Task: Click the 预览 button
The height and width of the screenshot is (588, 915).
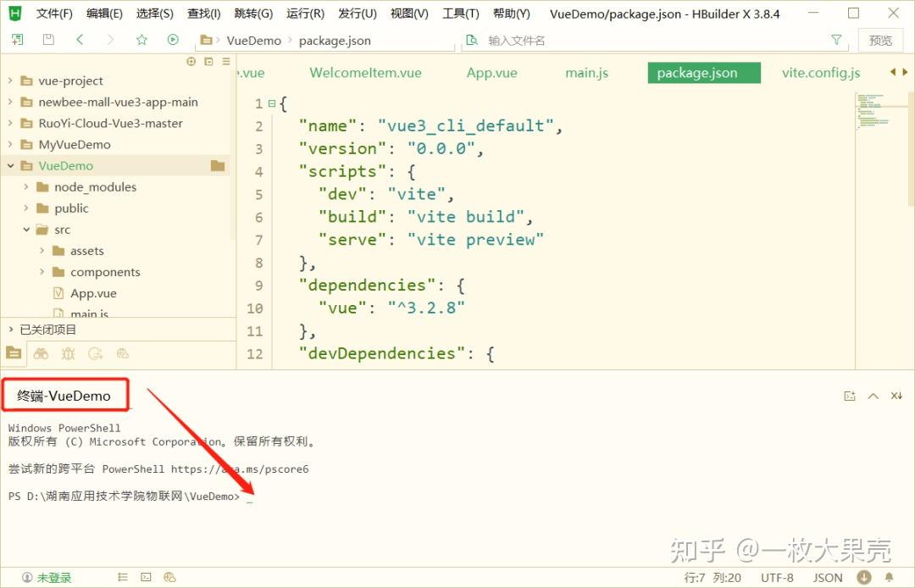Action: tap(880, 39)
